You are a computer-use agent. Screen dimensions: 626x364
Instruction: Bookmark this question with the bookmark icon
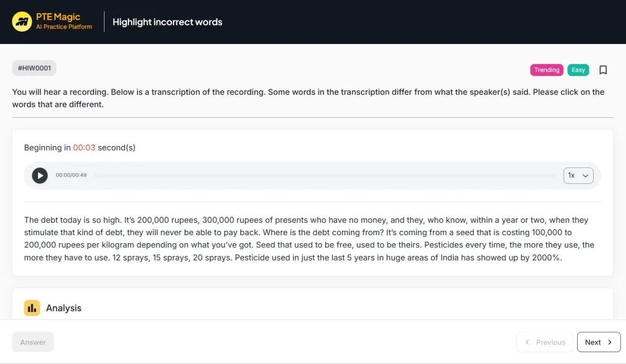coord(603,70)
